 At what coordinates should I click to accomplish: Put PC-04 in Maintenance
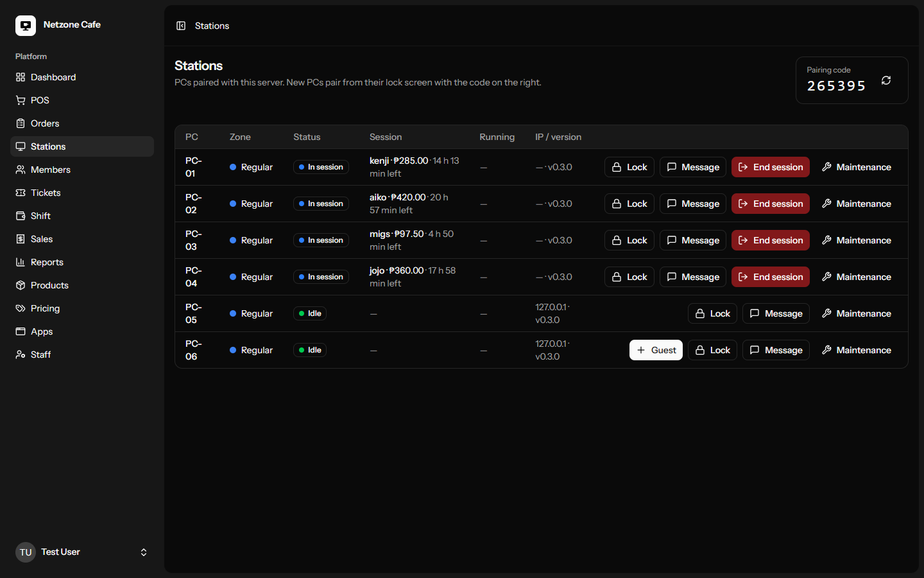(x=856, y=277)
